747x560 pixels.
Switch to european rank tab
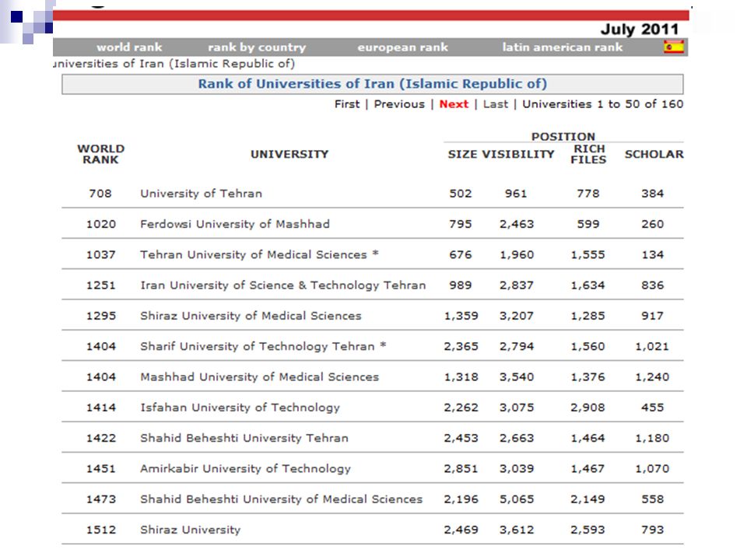(x=402, y=47)
